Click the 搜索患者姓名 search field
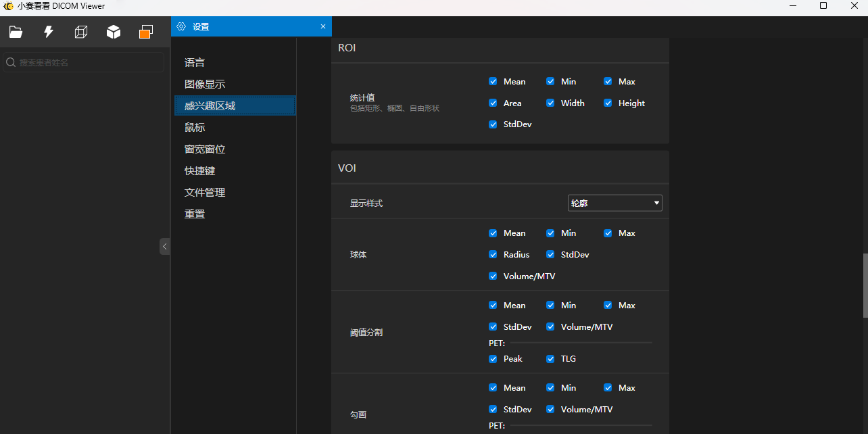Image resolution: width=868 pixels, height=434 pixels. tap(84, 62)
